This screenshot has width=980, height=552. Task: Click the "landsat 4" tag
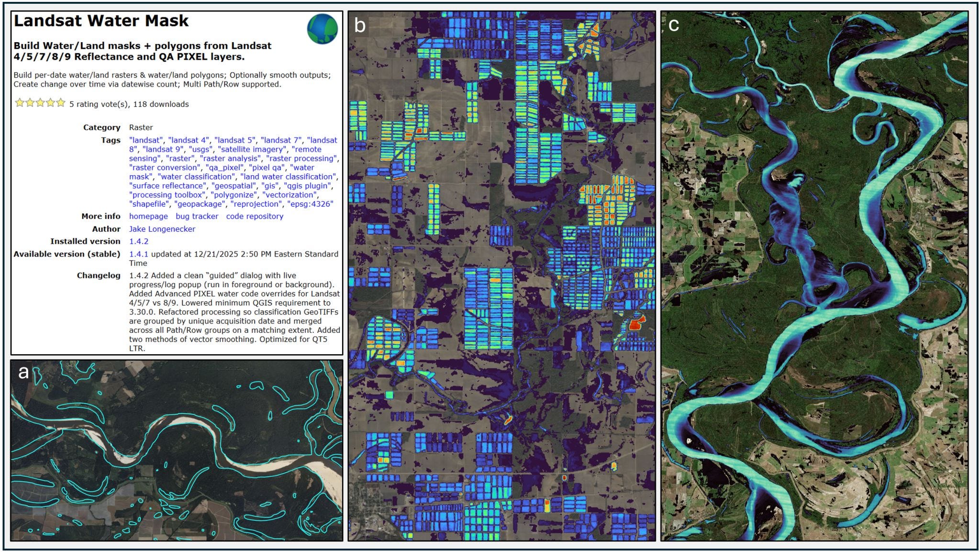tap(189, 140)
